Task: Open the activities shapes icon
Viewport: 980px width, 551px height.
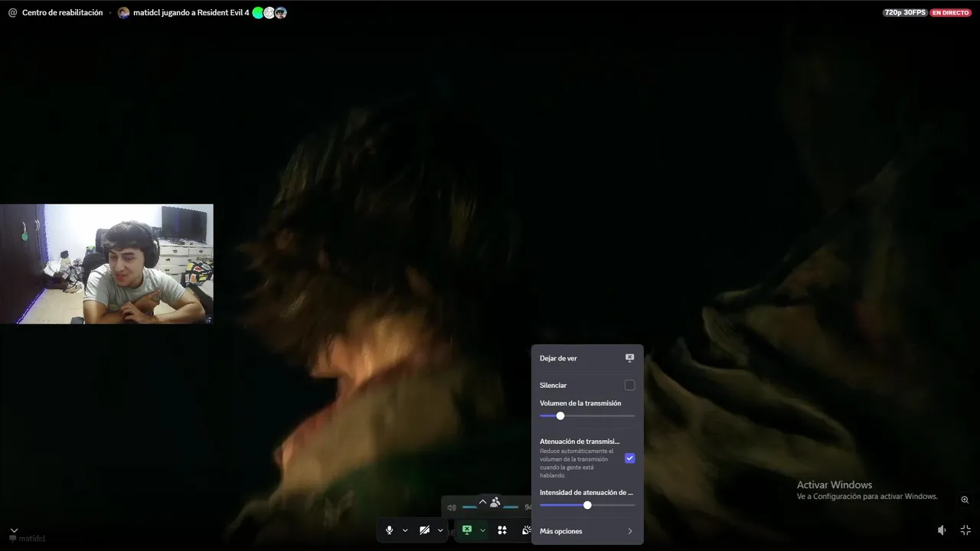Action: 502,530
